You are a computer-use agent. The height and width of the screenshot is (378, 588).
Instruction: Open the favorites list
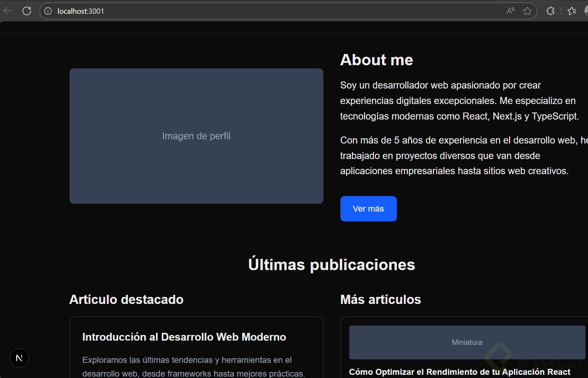[x=572, y=11]
